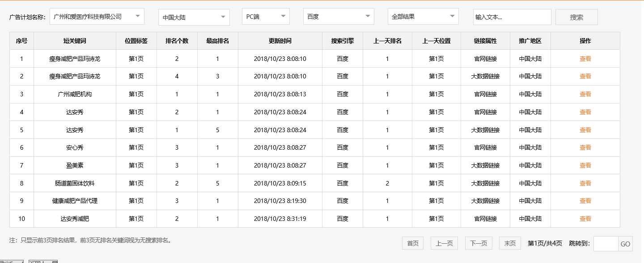The height and width of the screenshot is (263, 644).
Task: Select the 肠道菌固体饮料 table row
Action: pos(268,183)
